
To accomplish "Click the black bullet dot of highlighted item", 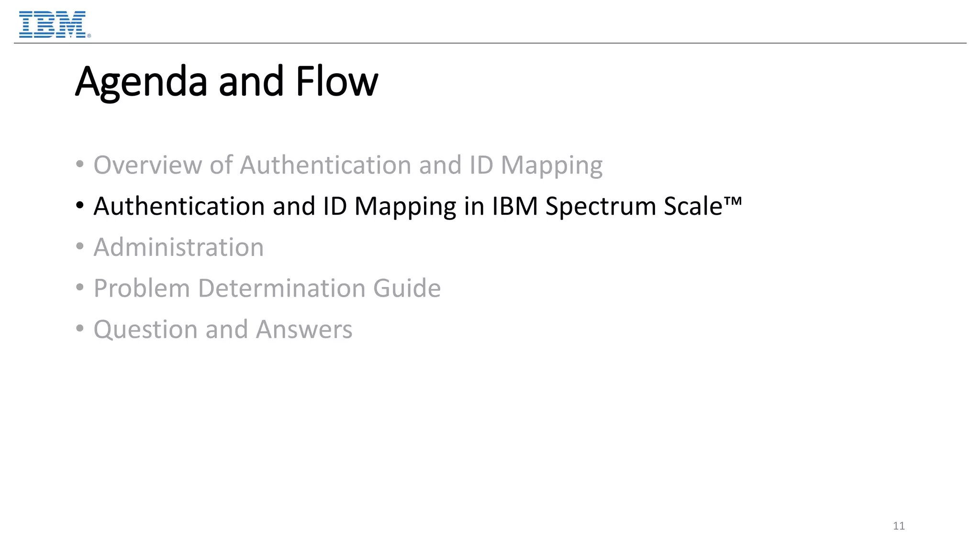I will click(x=80, y=206).
